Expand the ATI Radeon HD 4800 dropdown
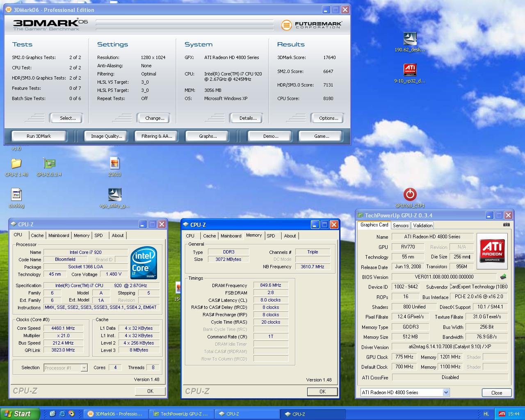The image size is (525, 420). 446,393
